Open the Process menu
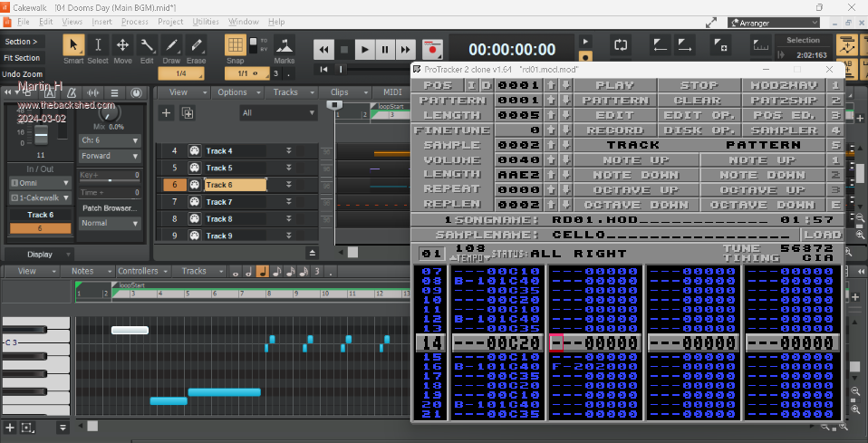This screenshot has height=443, width=868. click(134, 21)
